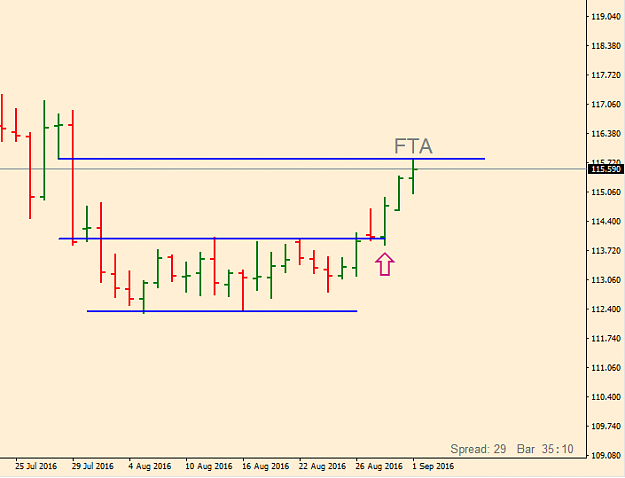
Task: Select the middle blue resistance line
Action: tap(222, 238)
